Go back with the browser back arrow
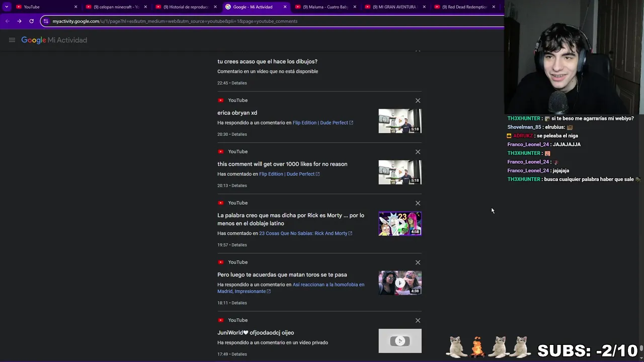This screenshot has width=644, height=362. coord(7,21)
